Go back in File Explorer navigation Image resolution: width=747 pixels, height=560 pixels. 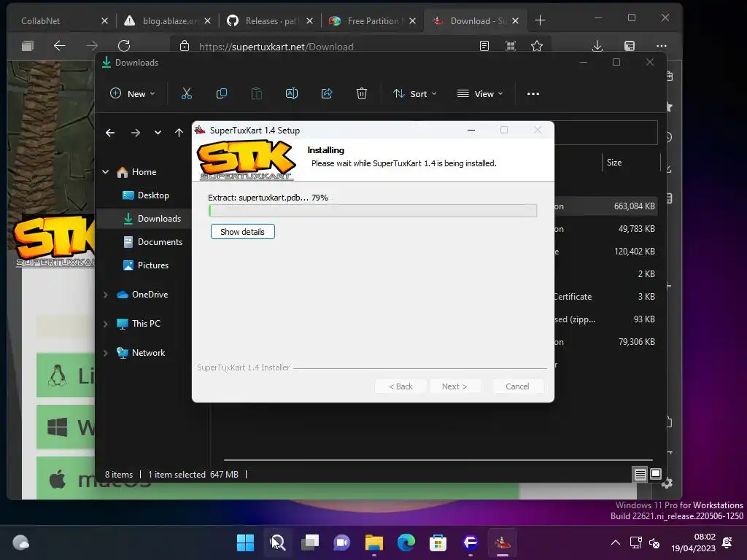pyautogui.click(x=110, y=133)
